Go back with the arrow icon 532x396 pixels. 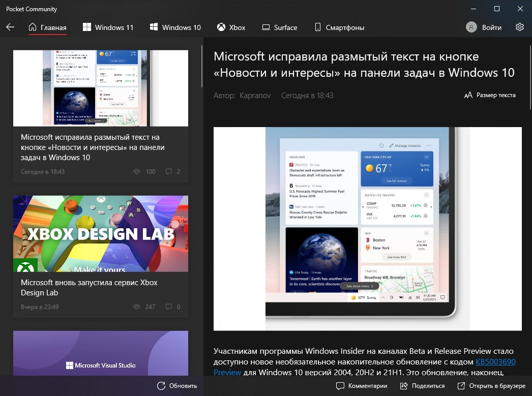coord(10,27)
